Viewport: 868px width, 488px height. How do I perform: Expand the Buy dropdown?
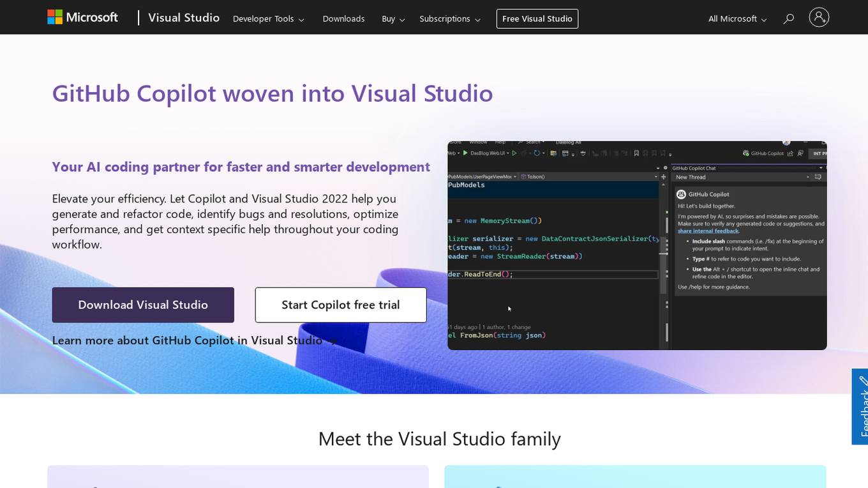393,19
